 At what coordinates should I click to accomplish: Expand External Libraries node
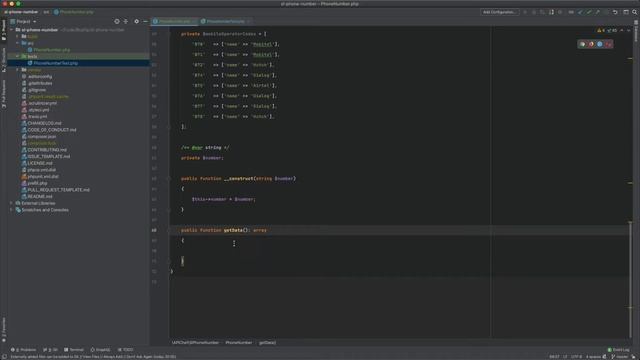(x=11, y=203)
